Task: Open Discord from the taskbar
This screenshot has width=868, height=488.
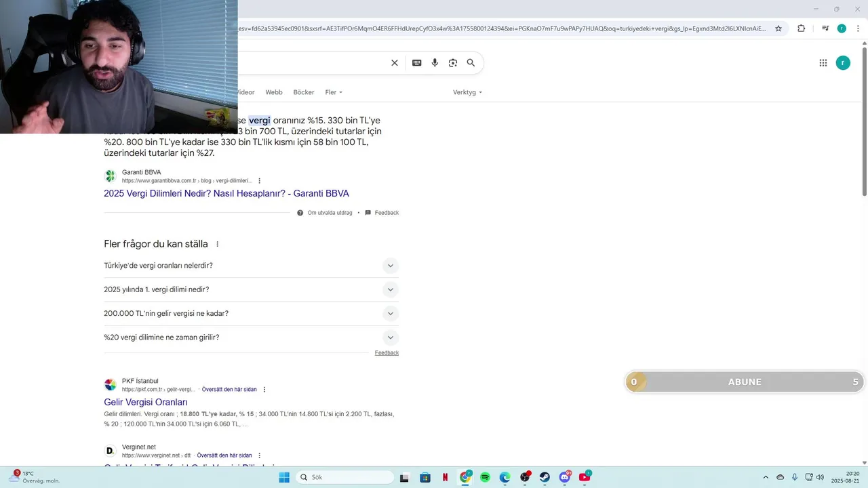Action: click(565, 477)
